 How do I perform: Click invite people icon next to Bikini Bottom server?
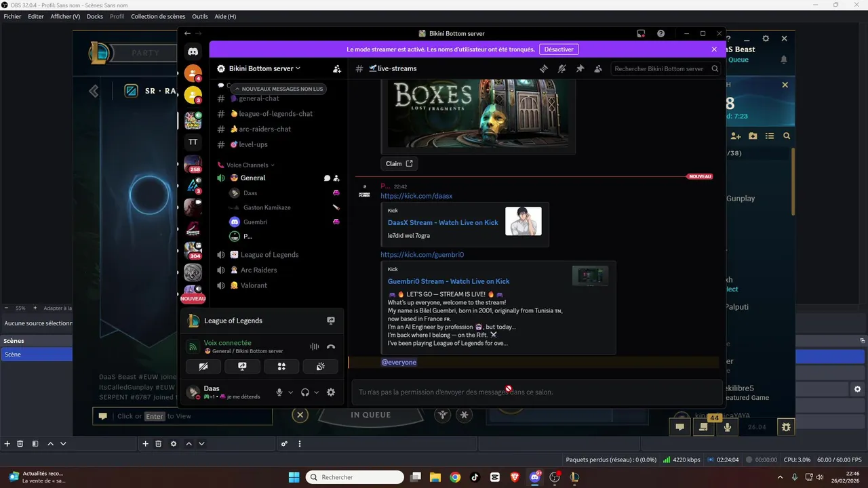pyautogui.click(x=337, y=68)
